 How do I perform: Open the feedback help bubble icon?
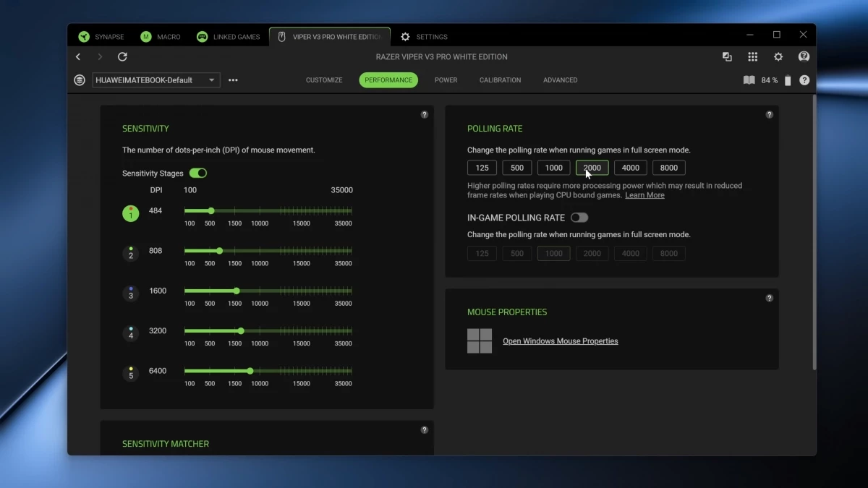(x=804, y=56)
